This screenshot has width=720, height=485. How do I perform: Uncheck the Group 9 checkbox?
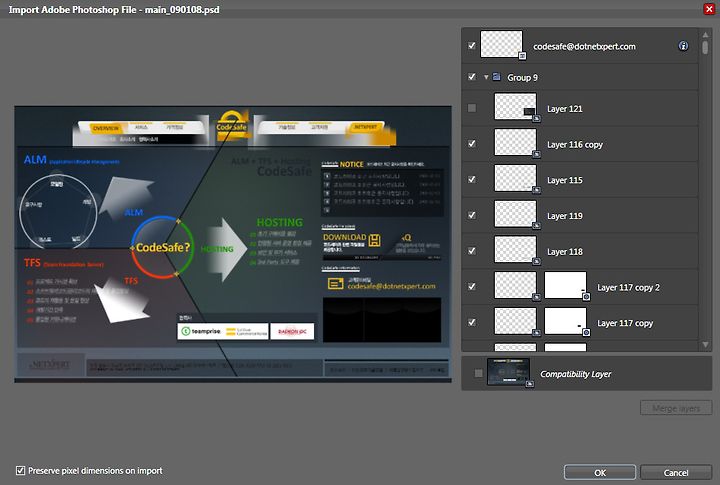pos(472,77)
